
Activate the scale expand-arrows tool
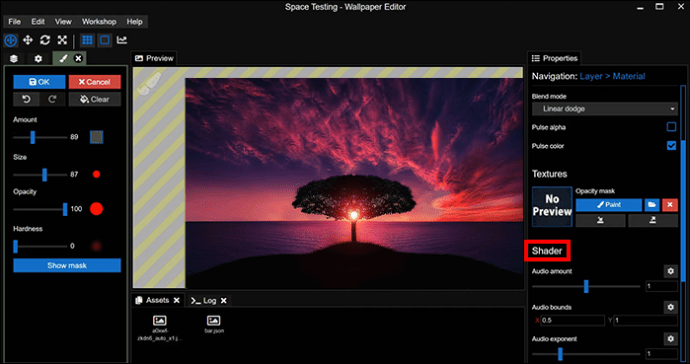62,40
